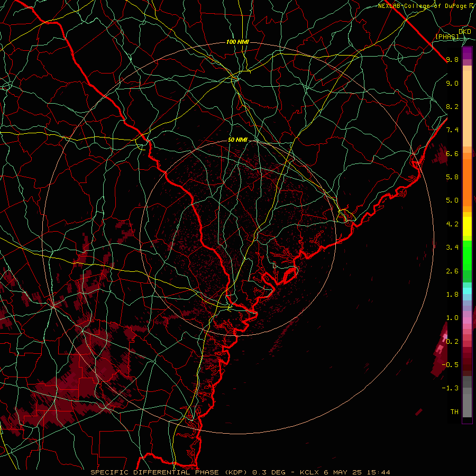Click the 0.2 scale label
The image size is (476, 476).
click(x=452, y=342)
